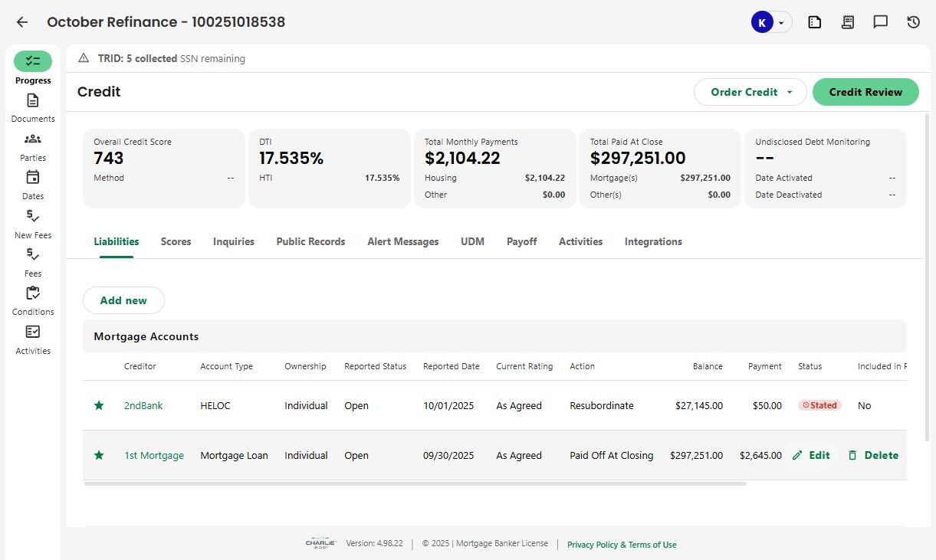Open the 2ndBank creditor link
The width and height of the screenshot is (936, 560).
pos(143,405)
